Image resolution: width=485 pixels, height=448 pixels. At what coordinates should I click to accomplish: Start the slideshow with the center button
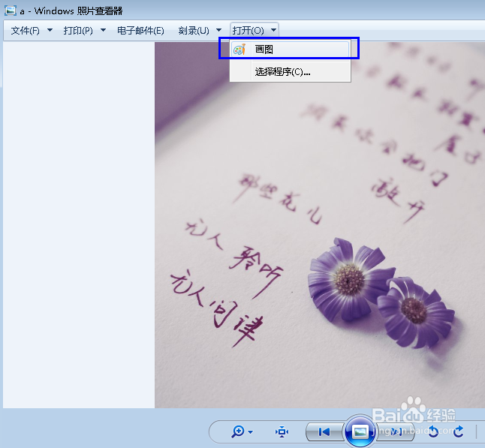(360, 431)
